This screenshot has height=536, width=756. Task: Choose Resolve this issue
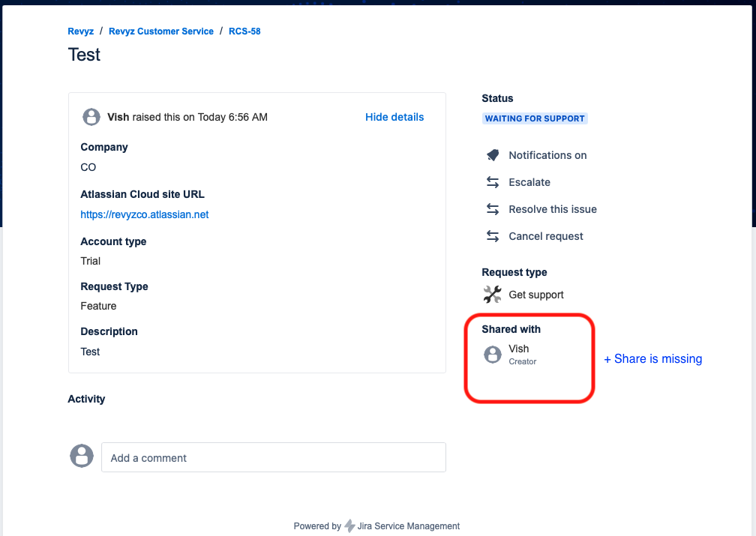tap(553, 209)
